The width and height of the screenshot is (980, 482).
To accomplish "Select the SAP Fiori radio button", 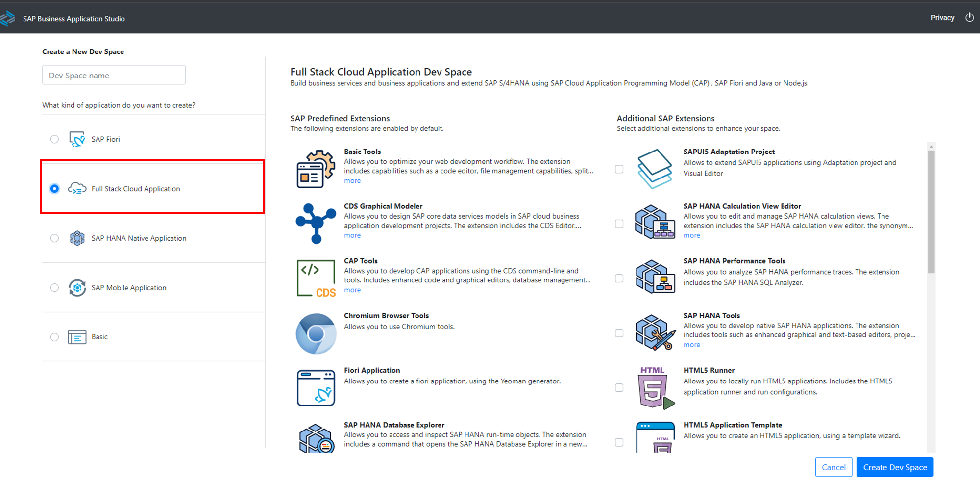I will (x=54, y=139).
